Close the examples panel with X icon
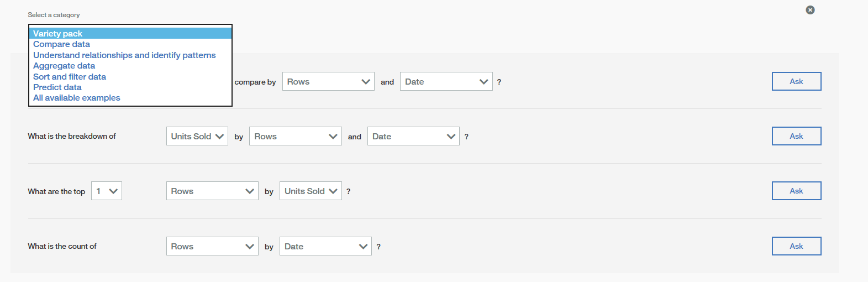Image resolution: width=868 pixels, height=282 pixels. point(810,10)
